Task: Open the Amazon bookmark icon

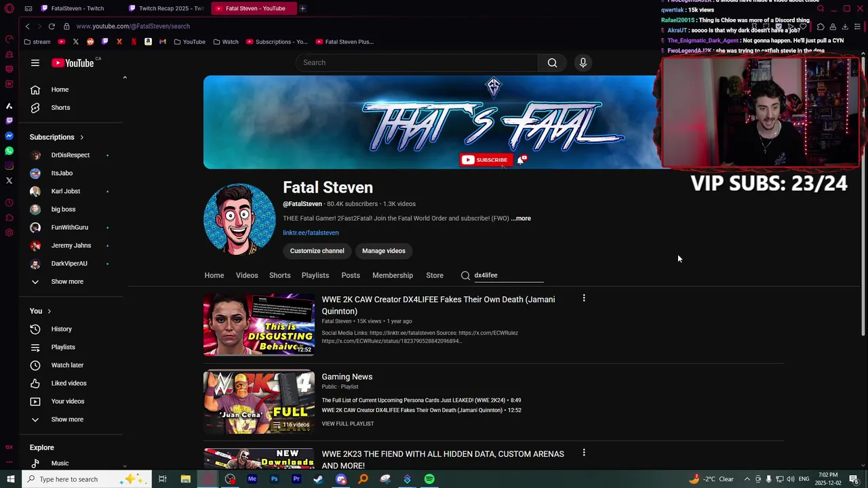Action: click(x=148, y=41)
